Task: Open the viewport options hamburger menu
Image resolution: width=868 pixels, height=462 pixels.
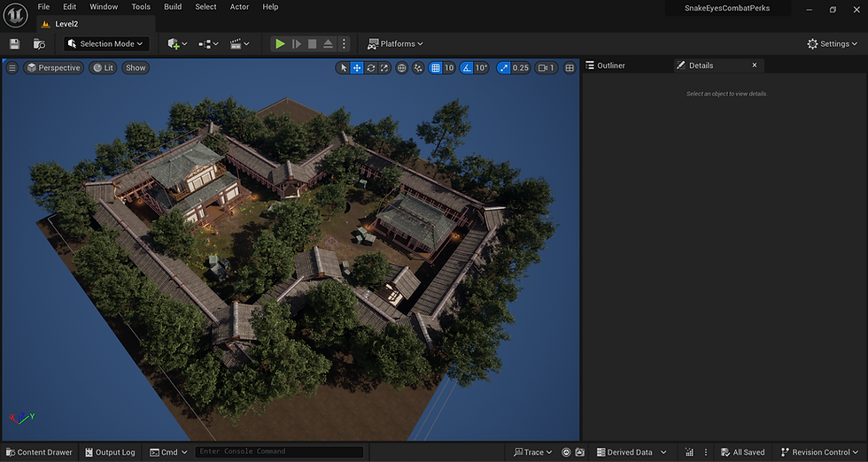Action: pos(12,67)
